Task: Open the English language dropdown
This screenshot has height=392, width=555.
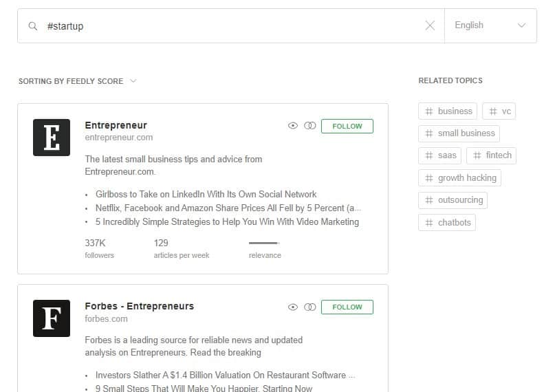Action: click(x=490, y=25)
